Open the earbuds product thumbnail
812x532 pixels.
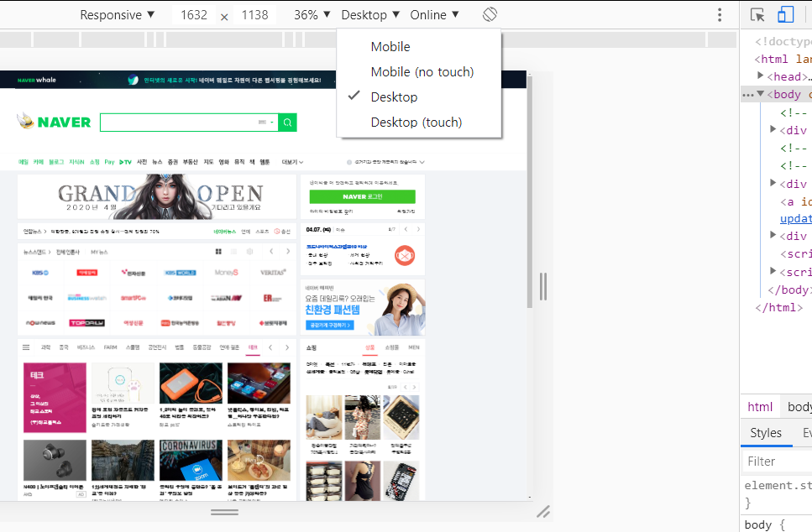coord(55,460)
